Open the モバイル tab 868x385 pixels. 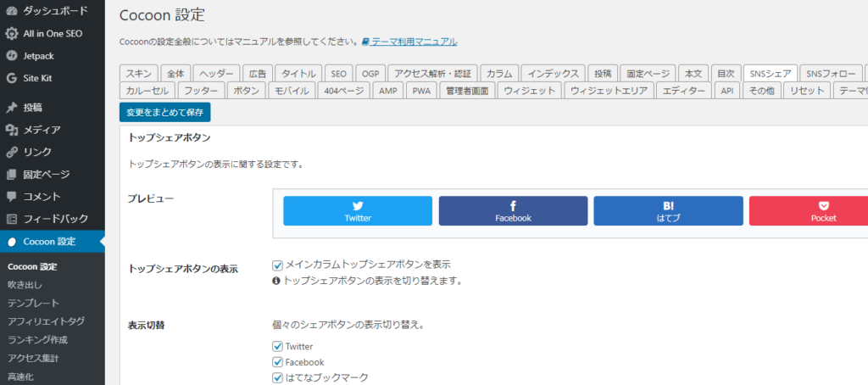coord(292,91)
